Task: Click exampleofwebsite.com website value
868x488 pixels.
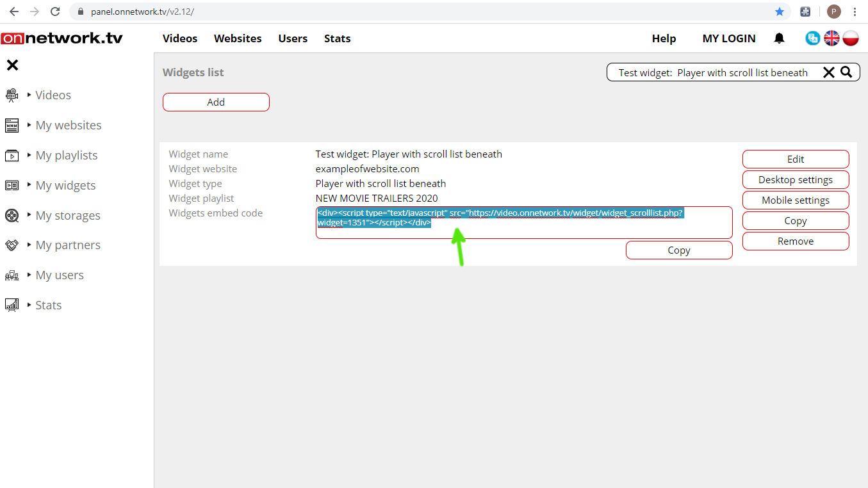Action: 367,168
